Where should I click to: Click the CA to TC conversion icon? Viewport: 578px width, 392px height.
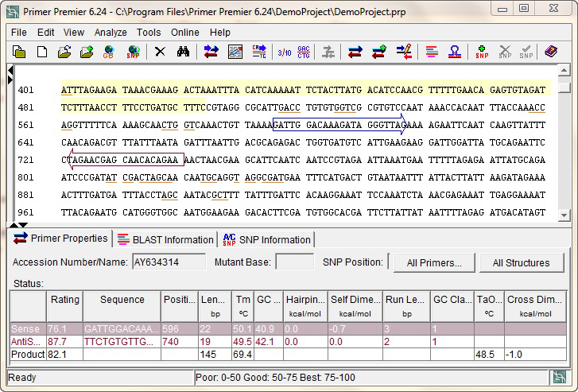(259, 52)
